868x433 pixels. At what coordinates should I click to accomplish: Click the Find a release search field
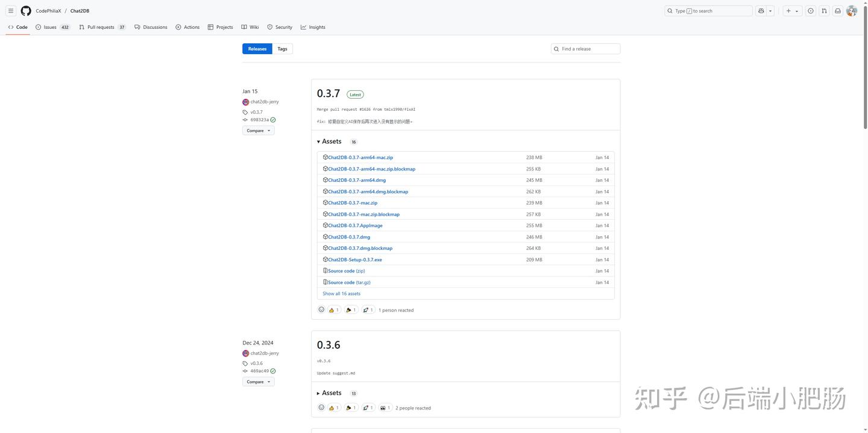(x=585, y=49)
